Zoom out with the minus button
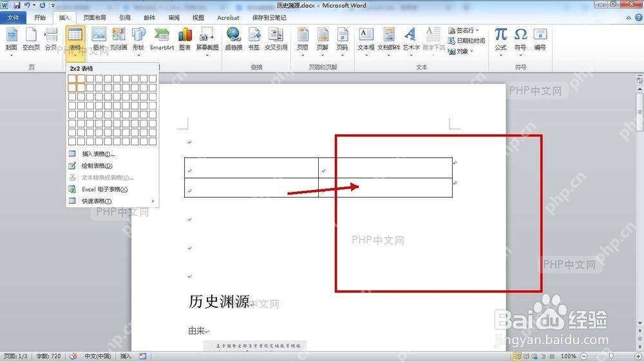 [x=583, y=356]
